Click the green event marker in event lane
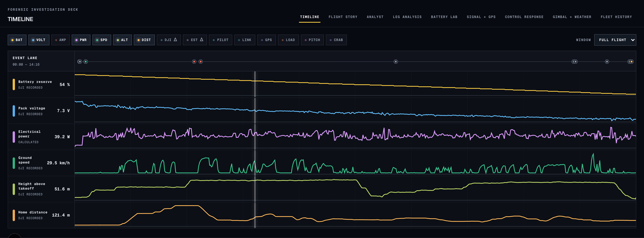The width and height of the screenshot is (644, 238). [x=86, y=62]
